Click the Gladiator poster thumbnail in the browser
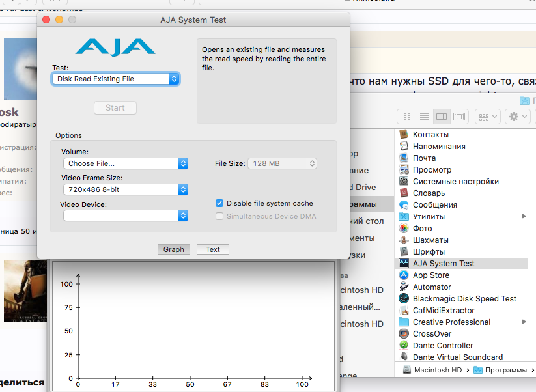Screen dimensions: 536x392 pyautogui.click(x=25, y=291)
